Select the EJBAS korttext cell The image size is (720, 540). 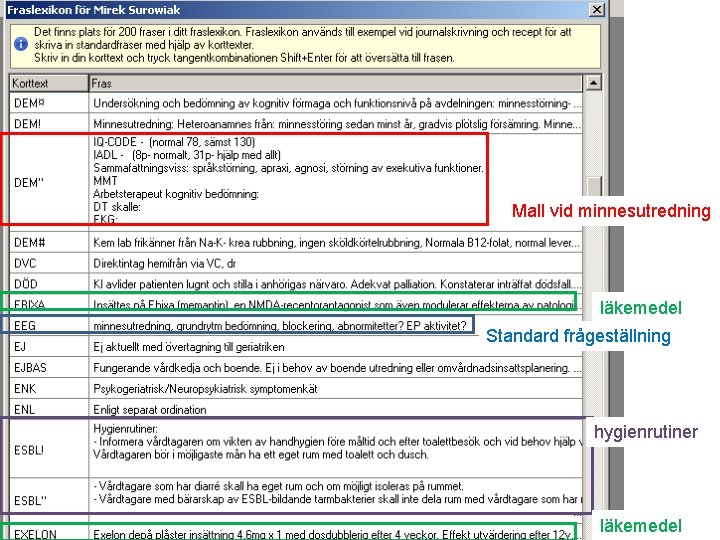tap(49, 368)
